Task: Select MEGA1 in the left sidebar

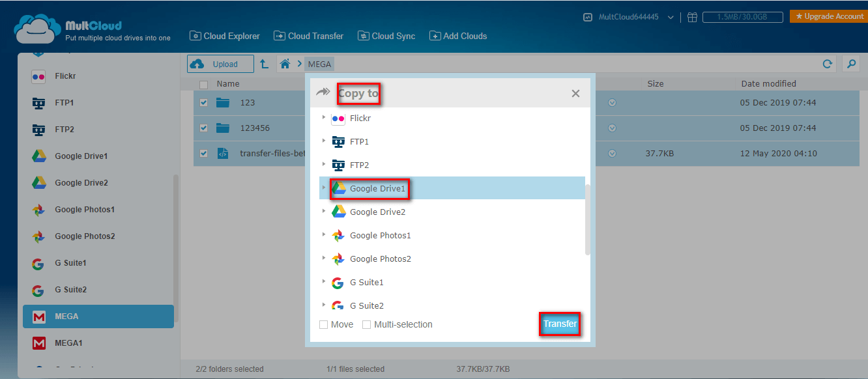Action: (98, 343)
